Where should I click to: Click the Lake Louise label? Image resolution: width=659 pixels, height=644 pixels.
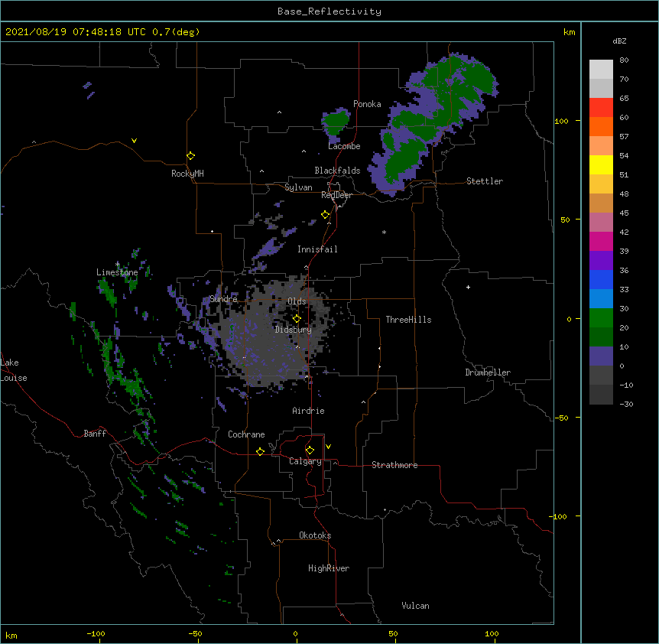coord(14,370)
